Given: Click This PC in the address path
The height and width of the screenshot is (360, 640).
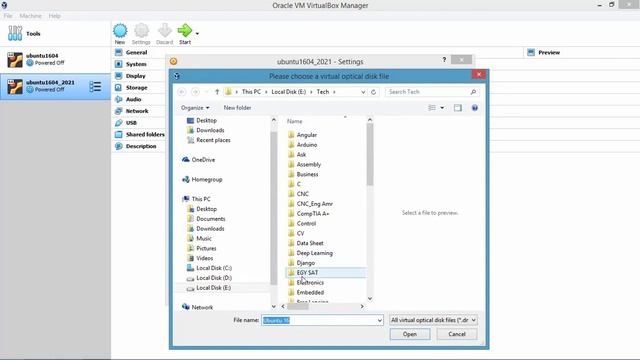Looking at the screenshot, I should [x=251, y=92].
